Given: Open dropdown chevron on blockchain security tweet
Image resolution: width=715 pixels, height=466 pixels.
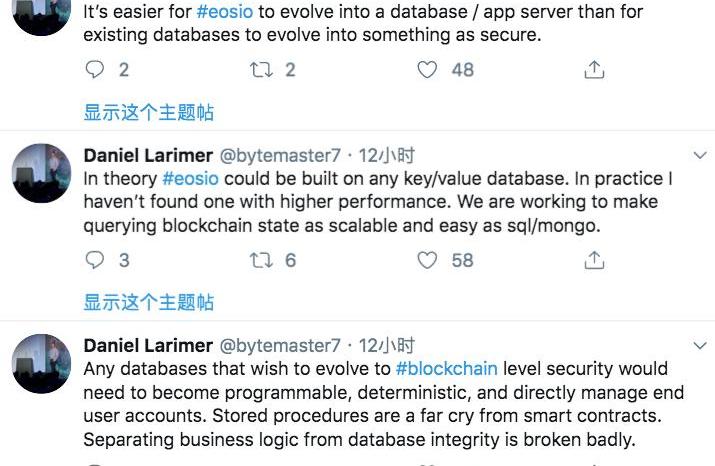Looking at the screenshot, I should (700, 346).
